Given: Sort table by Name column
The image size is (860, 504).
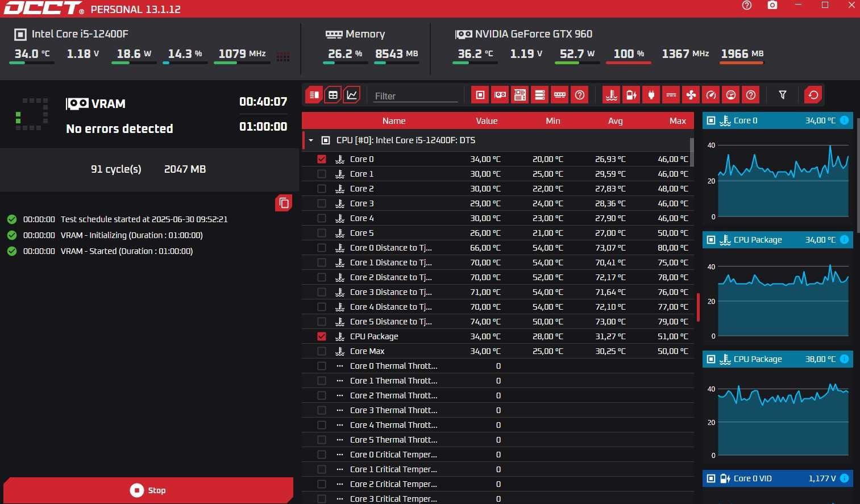Looking at the screenshot, I should pyautogui.click(x=394, y=120).
